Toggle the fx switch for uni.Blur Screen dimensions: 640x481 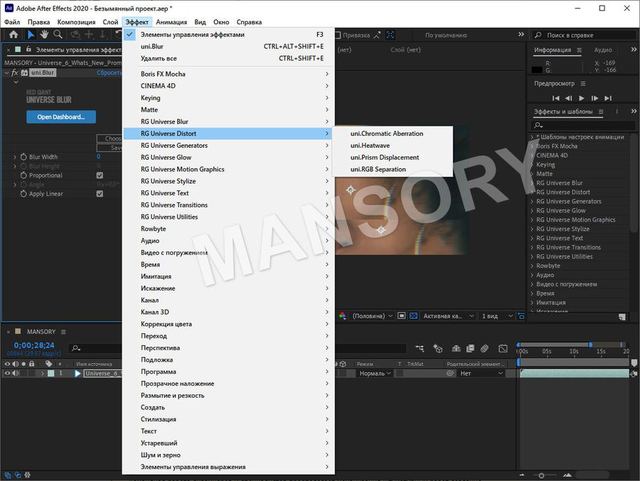pyautogui.click(x=14, y=73)
